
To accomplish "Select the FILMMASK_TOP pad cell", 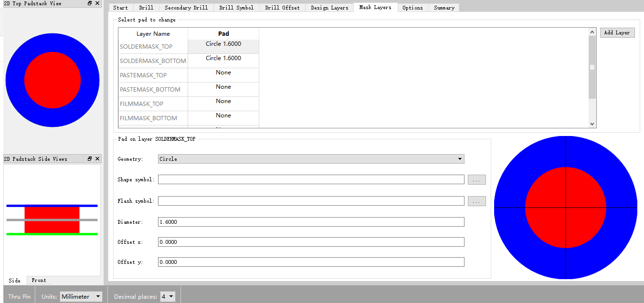I will [223, 104].
